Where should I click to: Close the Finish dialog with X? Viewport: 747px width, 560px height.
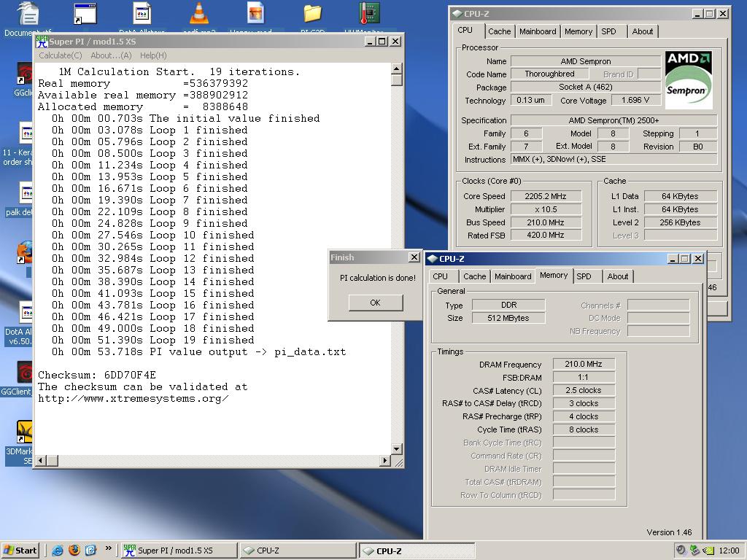pyautogui.click(x=414, y=257)
